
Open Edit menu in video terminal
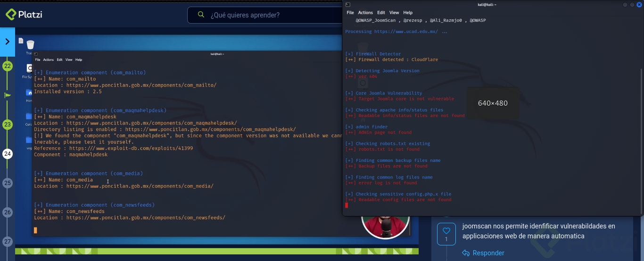point(59,60)
